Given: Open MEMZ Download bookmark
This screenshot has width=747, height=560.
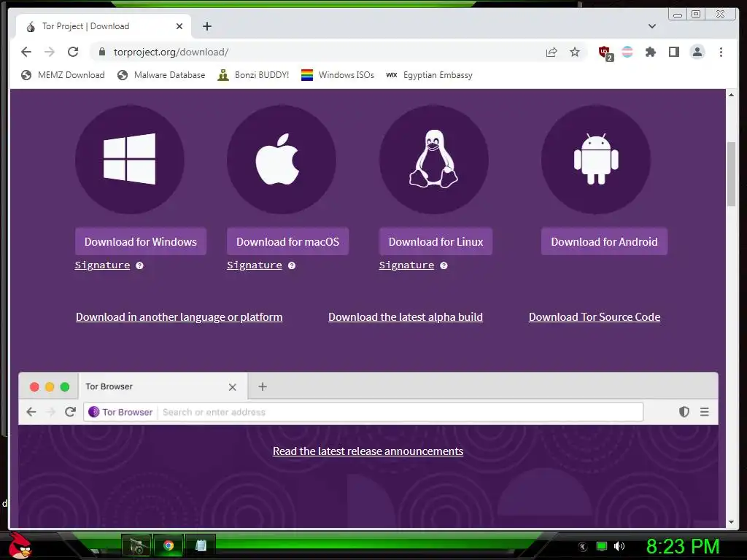Looking at the screenshot, I should [x=63, y=75].
